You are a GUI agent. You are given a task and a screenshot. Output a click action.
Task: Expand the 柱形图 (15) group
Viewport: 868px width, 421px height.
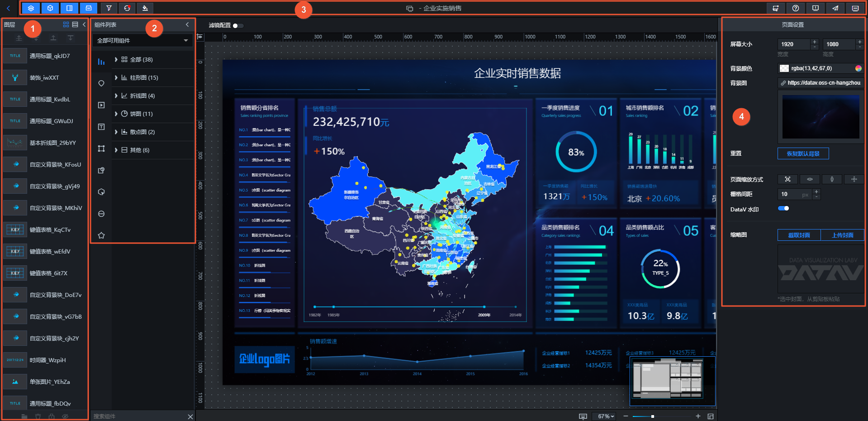pyautogui.click(x=153, y=77)
